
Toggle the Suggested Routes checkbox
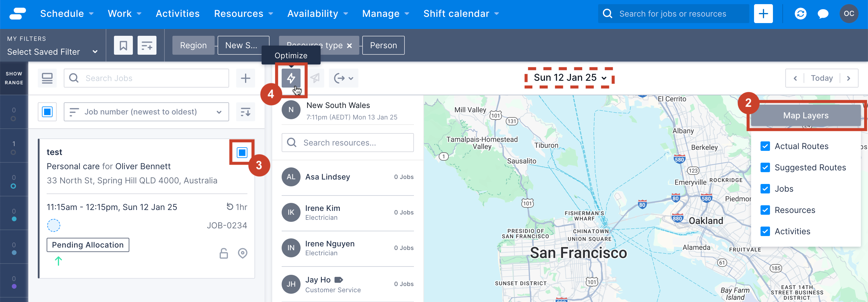(765, 167)
